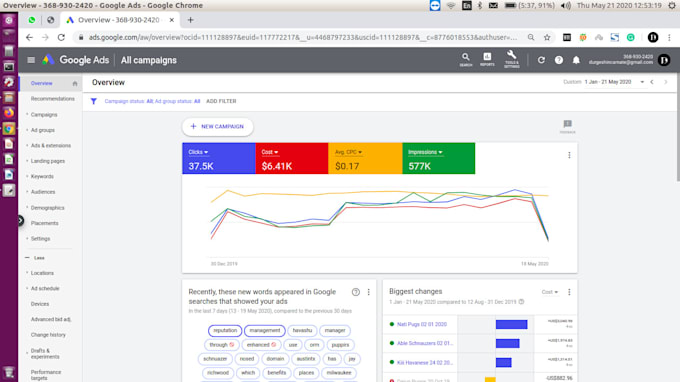Select the management word chip
This screenshot has width=680, height=382.
pyautogui.click(x=265, y=330)
